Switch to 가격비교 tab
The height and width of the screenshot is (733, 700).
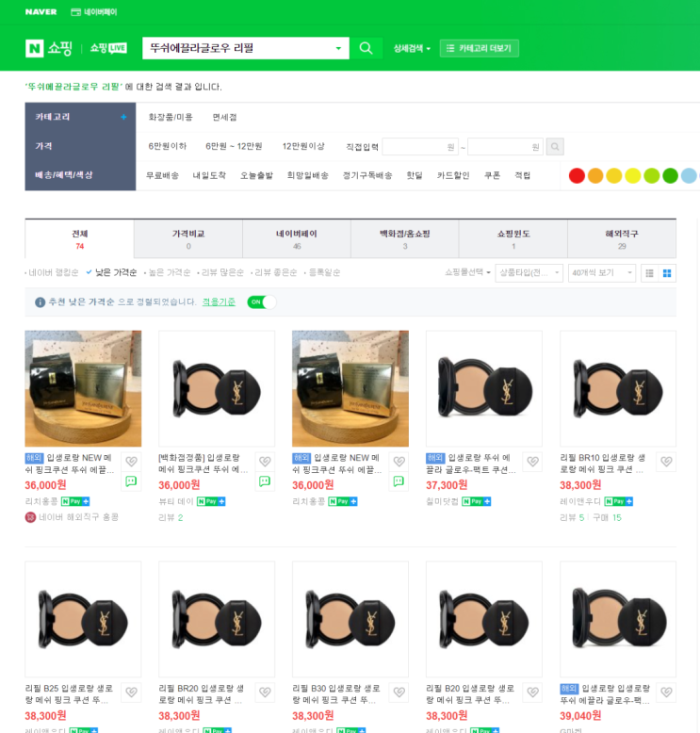point(188,239)
